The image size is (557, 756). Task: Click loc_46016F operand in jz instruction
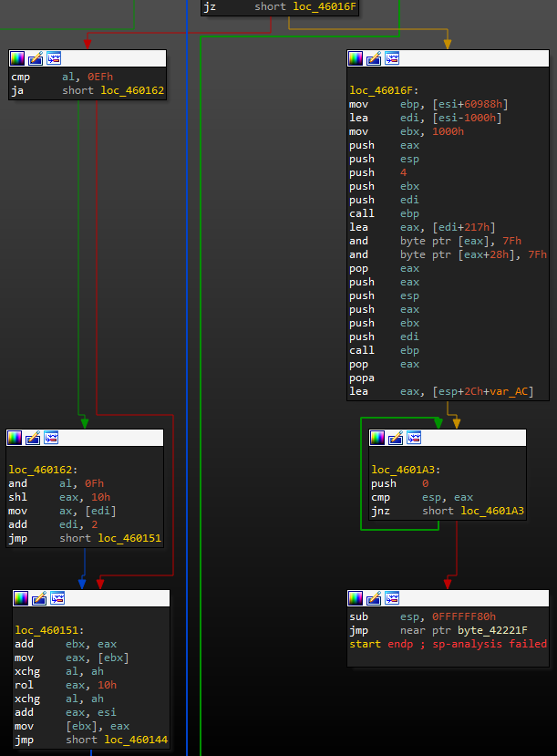(325, 6)
